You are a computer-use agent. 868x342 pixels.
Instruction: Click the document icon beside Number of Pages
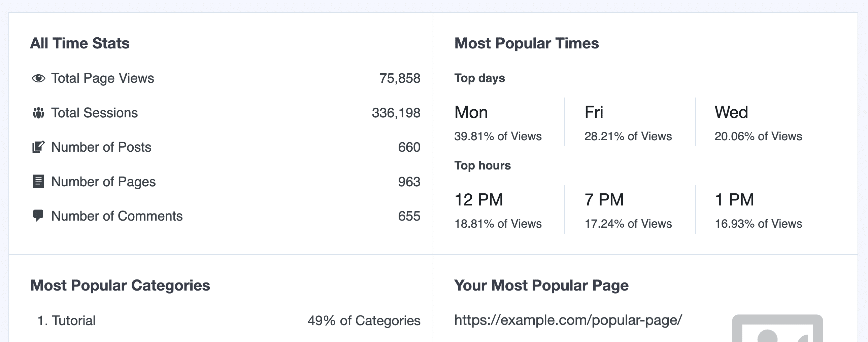point(38,182)
